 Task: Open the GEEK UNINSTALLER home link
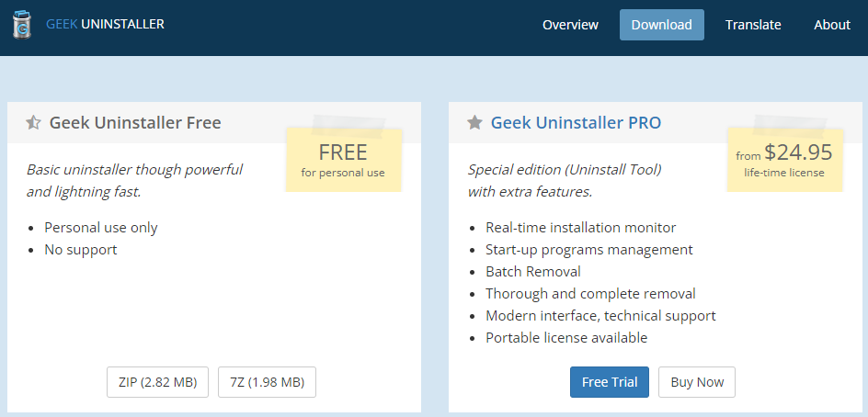tap(105, 24)
